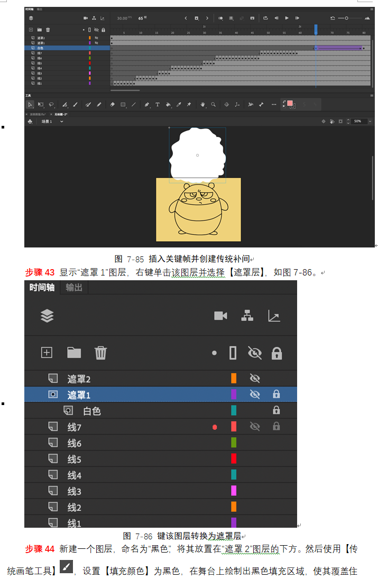Select the Free Transform tool
This screenshot has width=378, height=588.
click(41, 105)
